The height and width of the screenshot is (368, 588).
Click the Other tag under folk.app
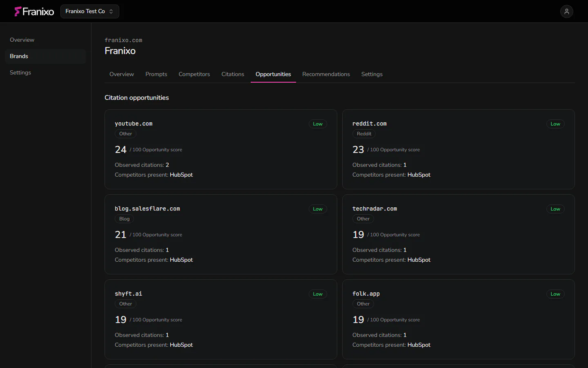[x=363, y=304]
